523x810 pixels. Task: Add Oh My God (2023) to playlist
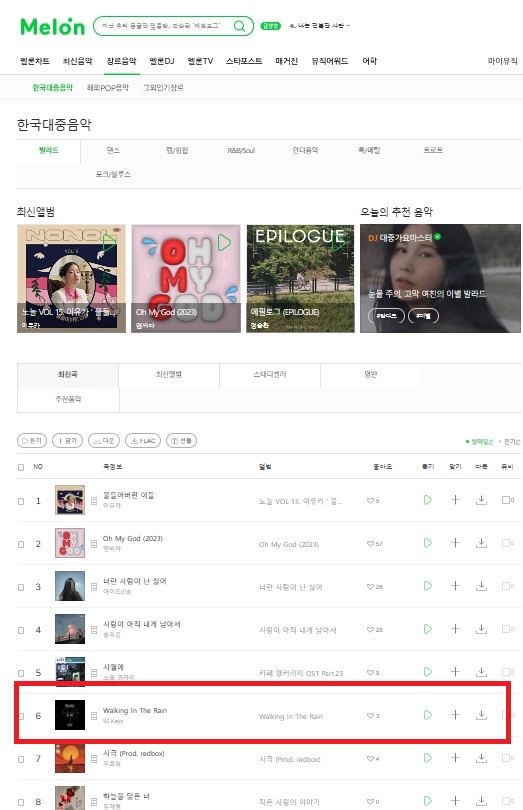point(455,542)
